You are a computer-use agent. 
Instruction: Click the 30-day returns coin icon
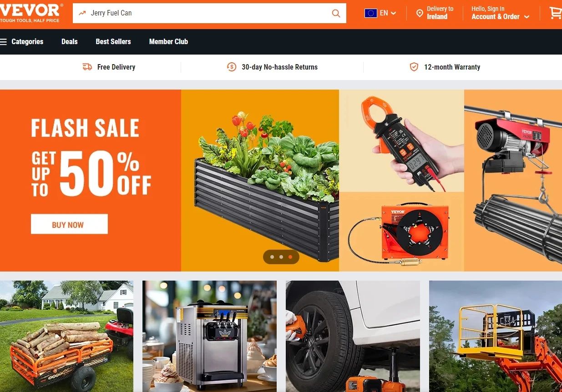pos(232,67)
